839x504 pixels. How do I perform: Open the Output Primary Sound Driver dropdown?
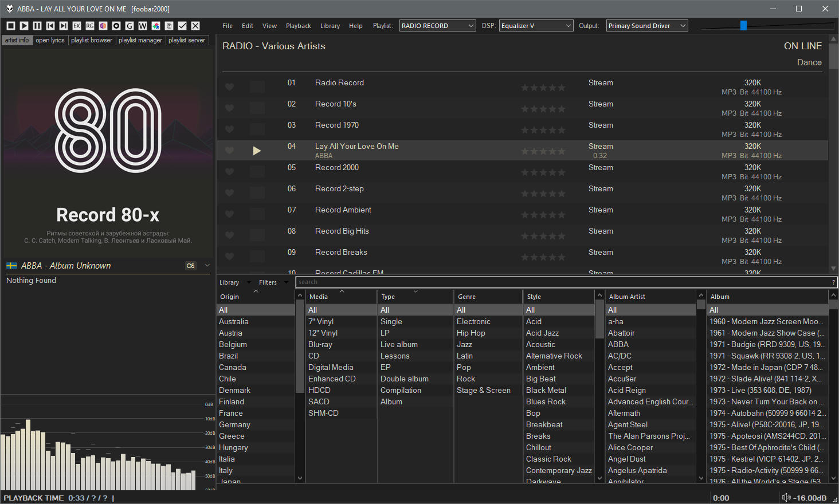[647, 26]
